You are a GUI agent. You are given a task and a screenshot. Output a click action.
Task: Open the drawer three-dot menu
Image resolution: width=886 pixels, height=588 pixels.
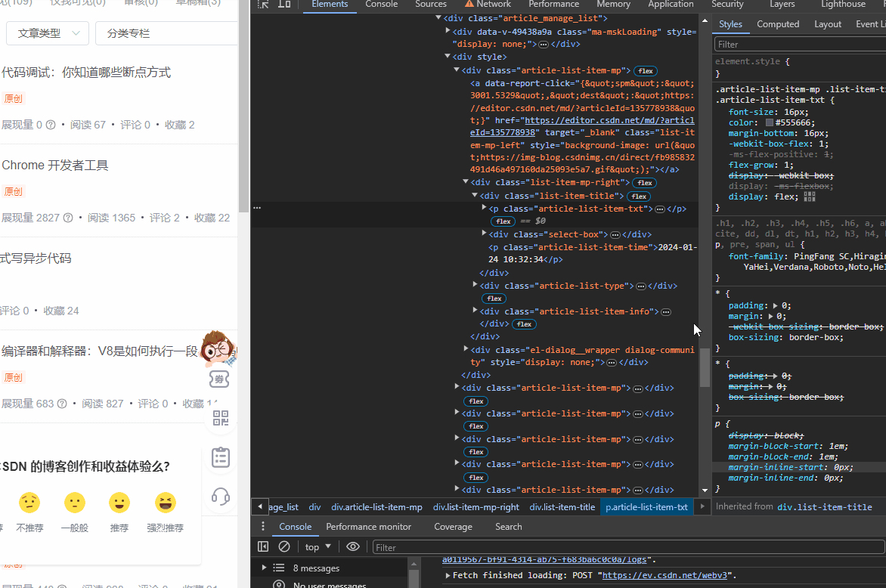263,527
